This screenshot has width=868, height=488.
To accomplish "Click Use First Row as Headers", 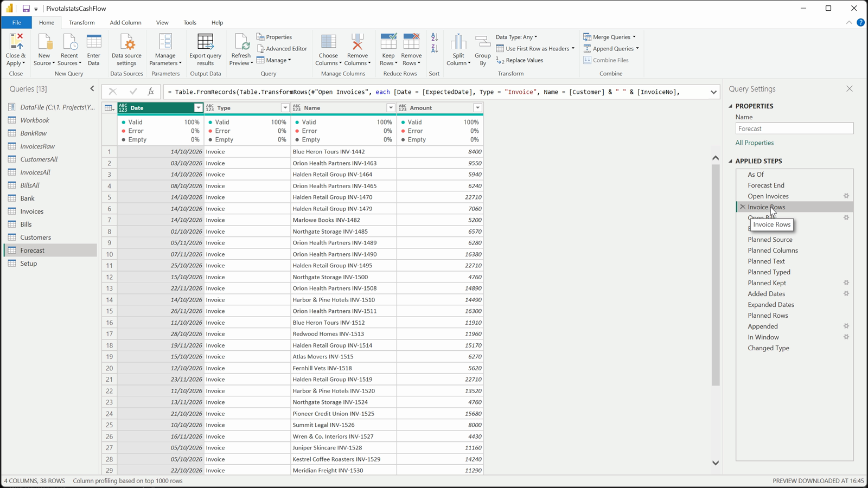I will pos(535,49).
